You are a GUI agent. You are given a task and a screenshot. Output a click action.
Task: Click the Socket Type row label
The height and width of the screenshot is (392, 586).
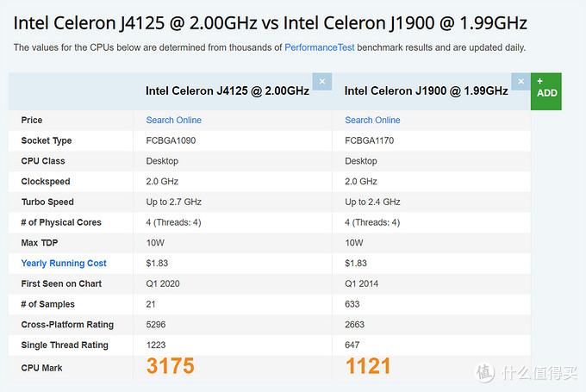[47, 140]
